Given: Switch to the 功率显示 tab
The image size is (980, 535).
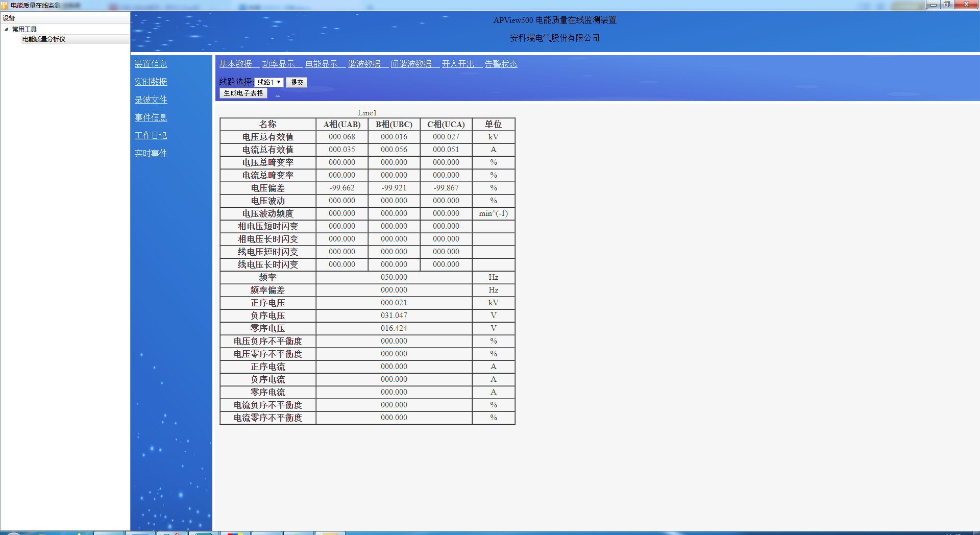Looking at the screenshot, I should tap(278, 64).
